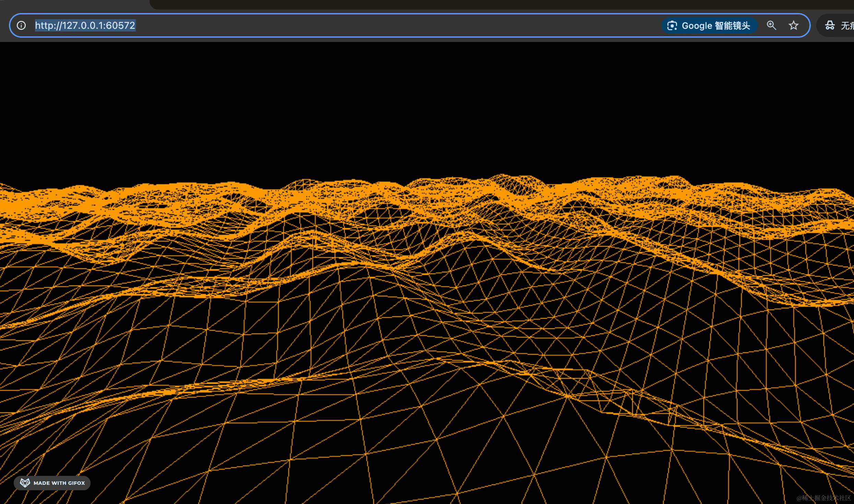Screen dimensions: 854x504
Task: Click the incognito mode icon
Action: [830, 25]
